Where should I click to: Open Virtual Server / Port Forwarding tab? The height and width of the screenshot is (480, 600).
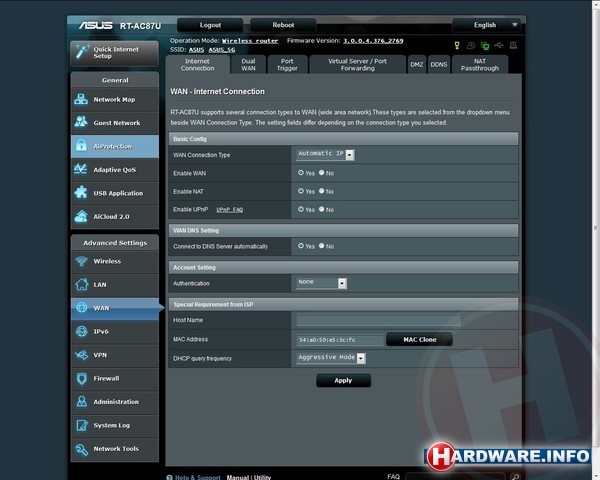(x=357, y=65)
